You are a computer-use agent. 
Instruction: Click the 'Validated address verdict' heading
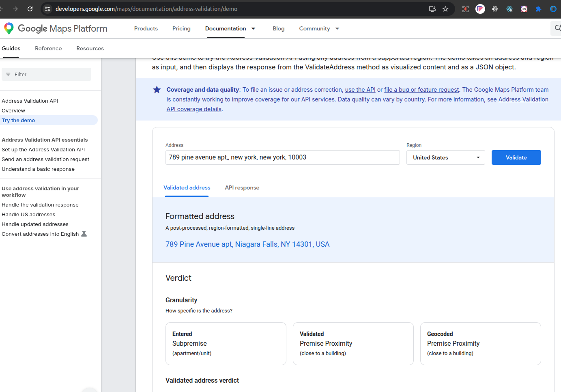click(x=202, y=380)
